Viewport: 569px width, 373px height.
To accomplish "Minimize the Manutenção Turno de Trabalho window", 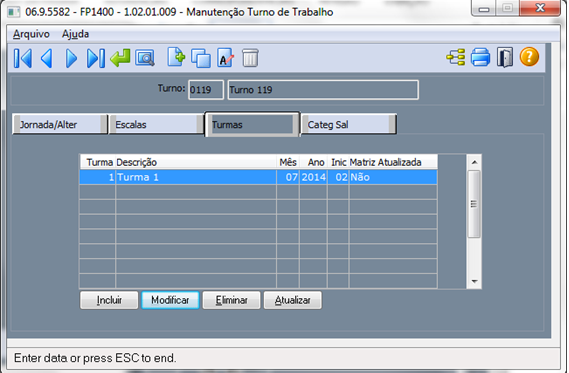I will point(484,9).
